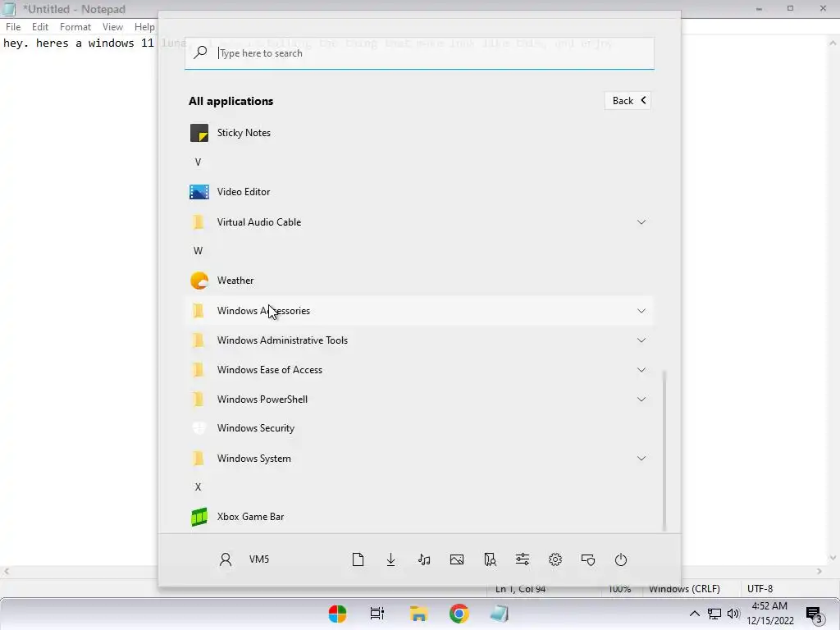This screenshot has width=840, height=630.
Task: Click Notepad vertical scrollbar down arrow
Action: click(833, 557)
